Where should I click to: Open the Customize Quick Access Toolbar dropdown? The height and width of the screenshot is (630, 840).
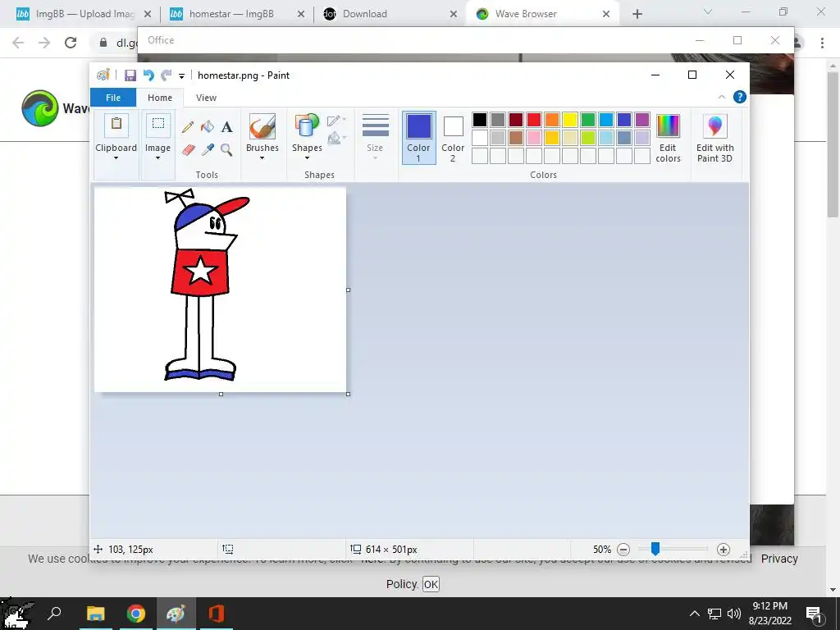(x=181, y=76)
